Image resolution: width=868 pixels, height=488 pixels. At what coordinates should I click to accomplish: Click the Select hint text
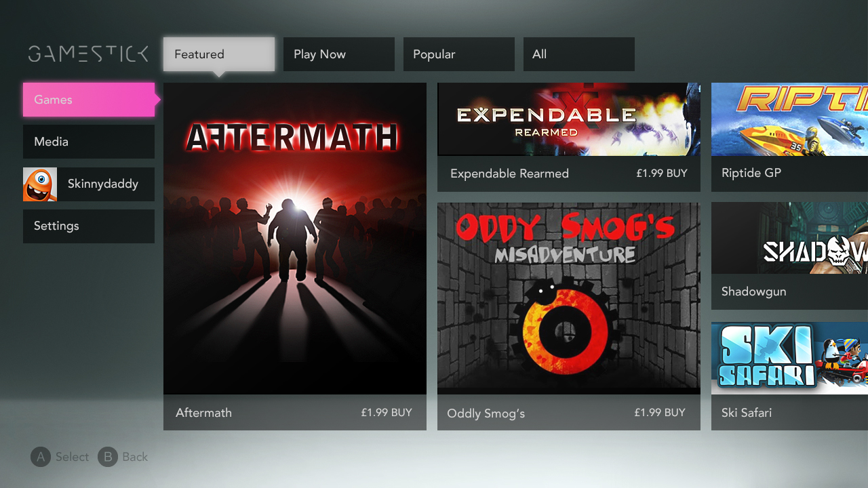[72, 457]
